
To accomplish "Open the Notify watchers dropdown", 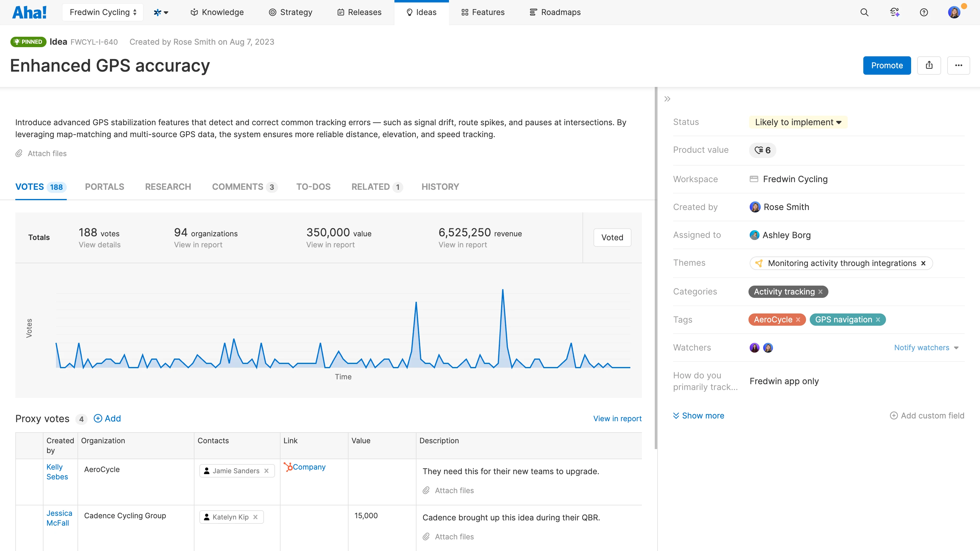I will click(926, 347).
